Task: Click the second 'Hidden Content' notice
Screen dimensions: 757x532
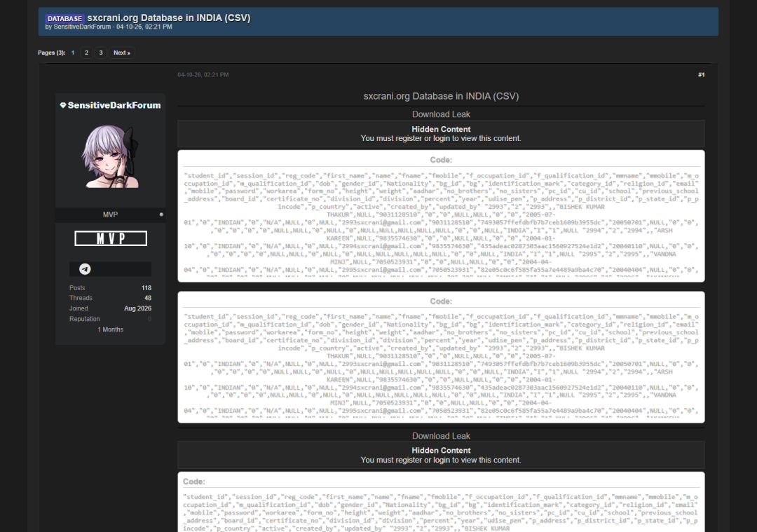Action: [442, 455]
